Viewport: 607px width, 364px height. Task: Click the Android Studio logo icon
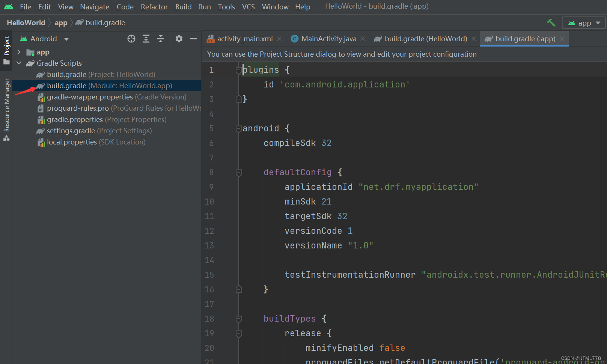(x=8, y=7)
